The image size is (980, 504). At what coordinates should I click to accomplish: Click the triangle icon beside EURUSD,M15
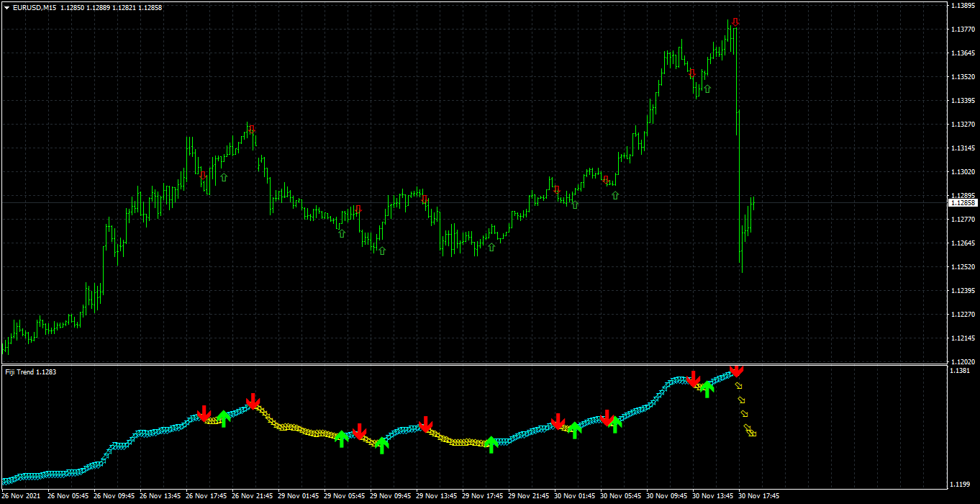6,7
